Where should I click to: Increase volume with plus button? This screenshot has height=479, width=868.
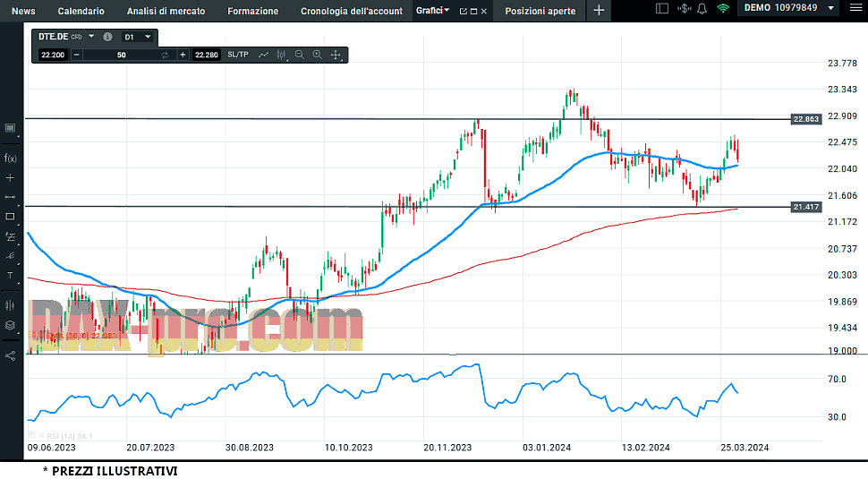183,55
